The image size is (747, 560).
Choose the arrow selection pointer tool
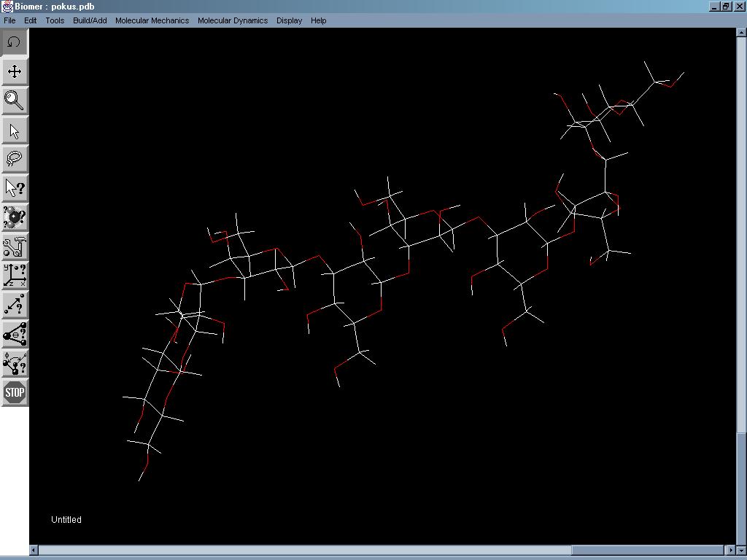coord(15,130)
